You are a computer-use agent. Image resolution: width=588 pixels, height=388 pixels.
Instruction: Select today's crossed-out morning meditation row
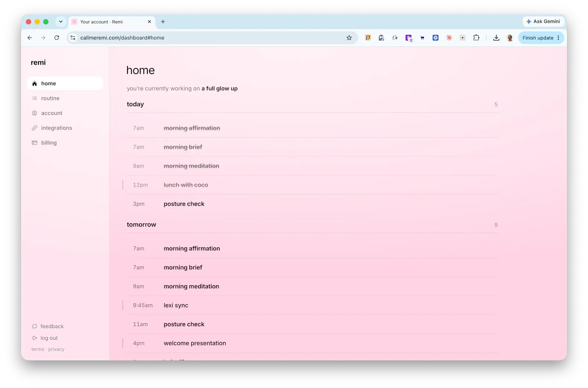(x=312, y=166)
